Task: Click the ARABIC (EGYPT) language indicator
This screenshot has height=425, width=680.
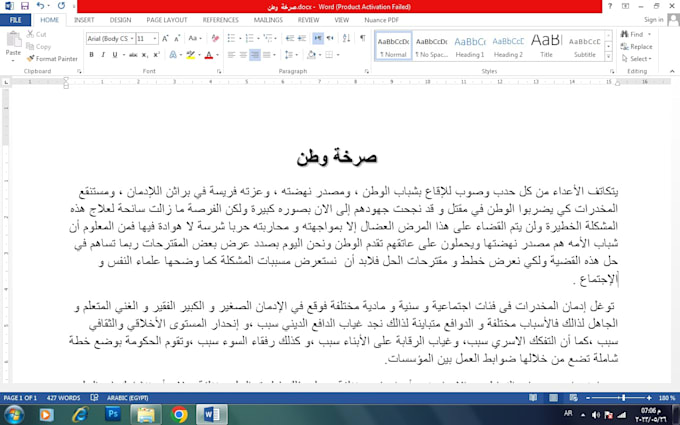Action: 128,398
